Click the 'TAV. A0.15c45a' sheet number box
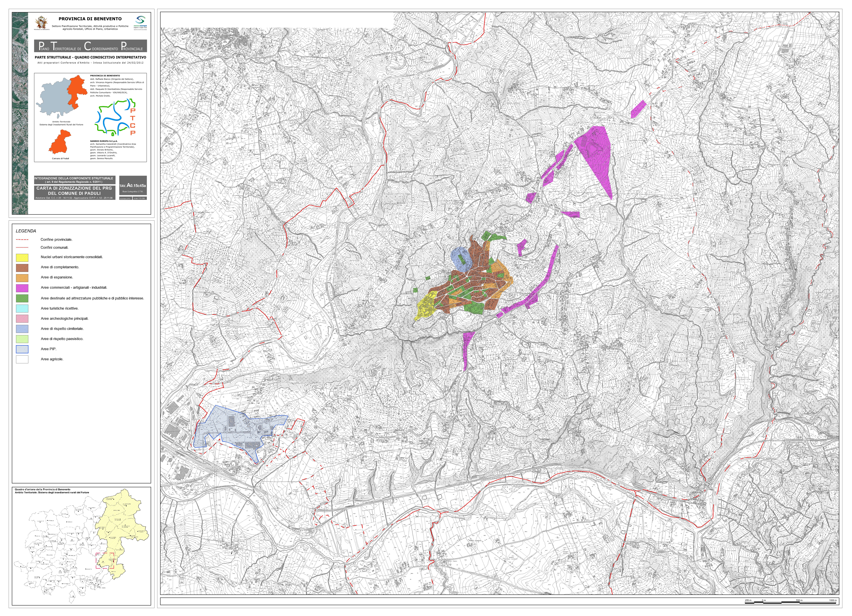 point(133,185)
